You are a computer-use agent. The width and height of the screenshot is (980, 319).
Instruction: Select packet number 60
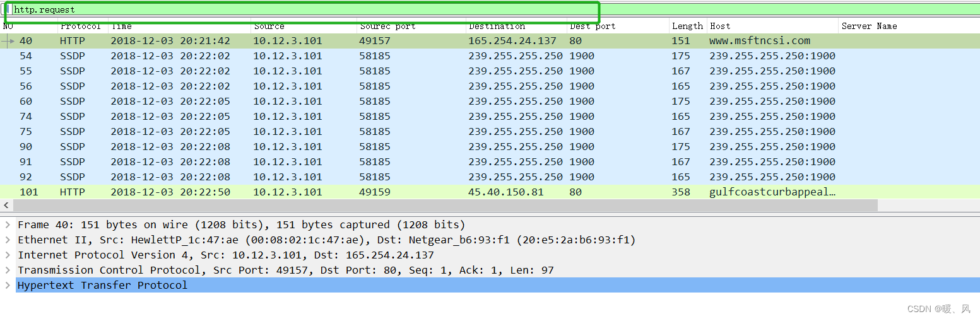tap(490, 101)
